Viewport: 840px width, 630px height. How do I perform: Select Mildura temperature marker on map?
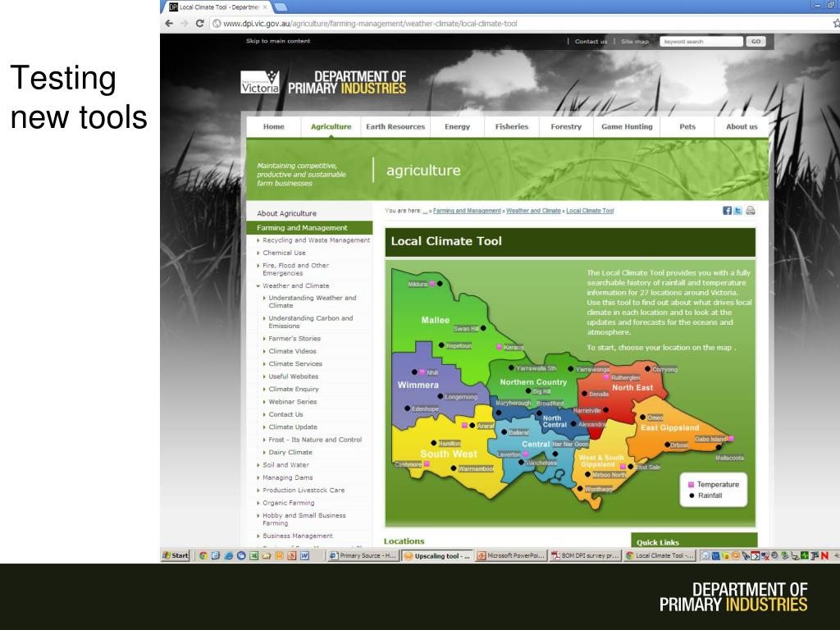tap(431, 284)
